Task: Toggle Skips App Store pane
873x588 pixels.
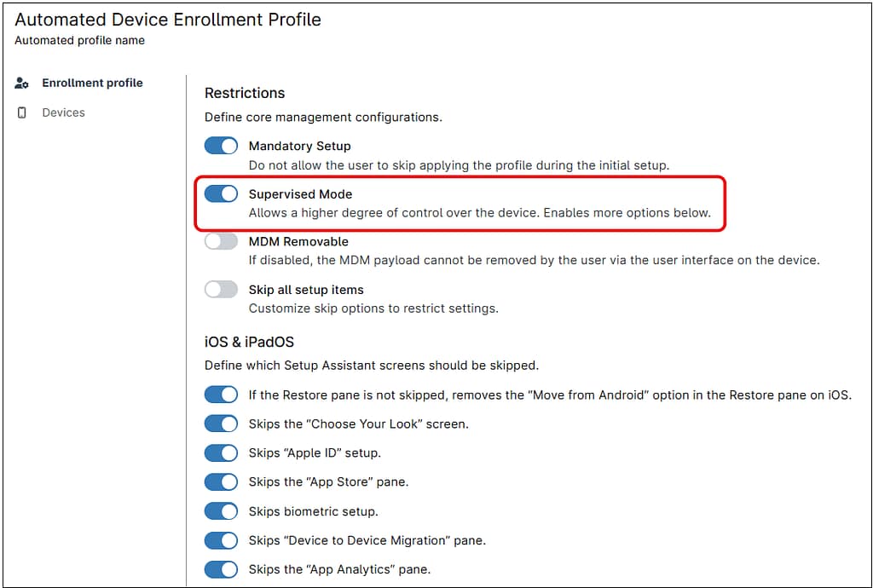Action: (221, 481)
